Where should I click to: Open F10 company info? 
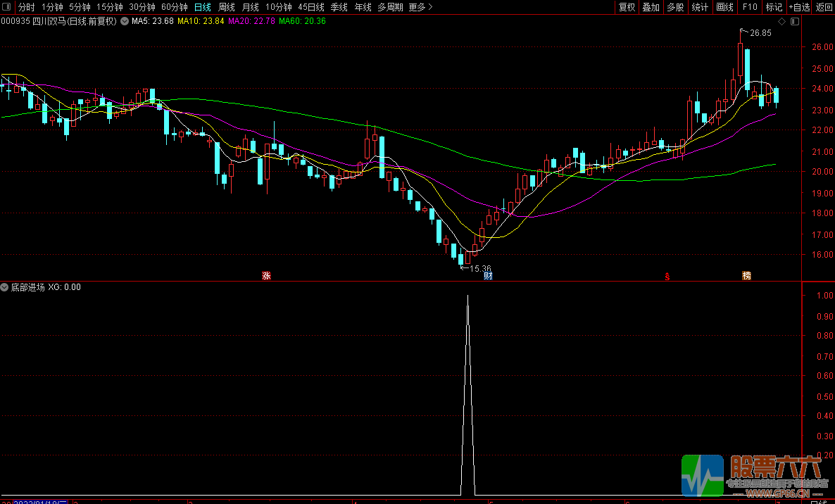750,7
